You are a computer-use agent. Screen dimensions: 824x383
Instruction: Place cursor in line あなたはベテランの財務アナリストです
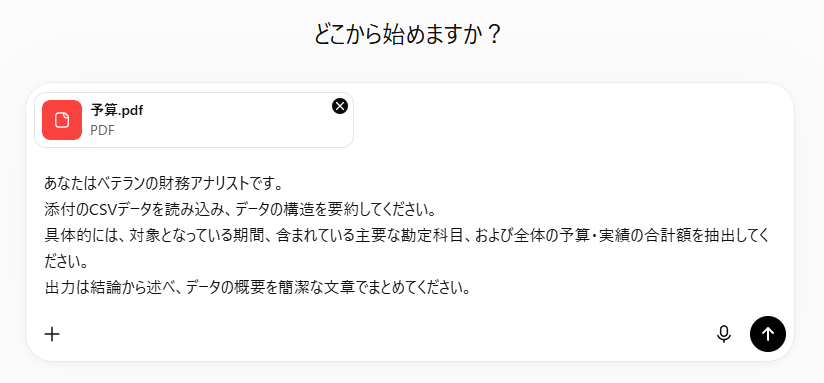click(x=164, y=184)
